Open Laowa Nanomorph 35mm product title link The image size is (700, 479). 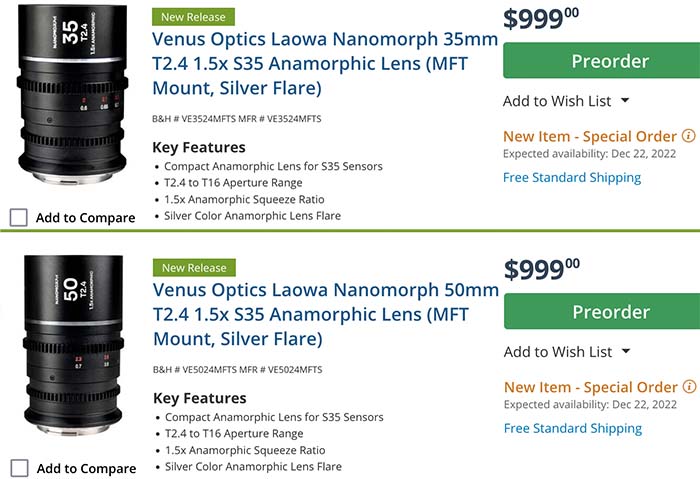click(324, 64)
